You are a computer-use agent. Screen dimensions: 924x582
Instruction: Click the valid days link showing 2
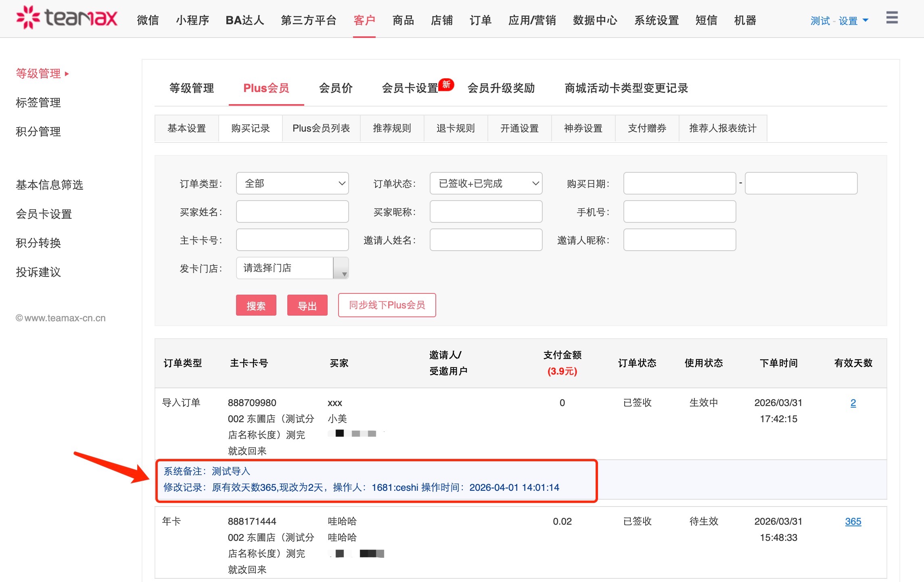(853, 403)
